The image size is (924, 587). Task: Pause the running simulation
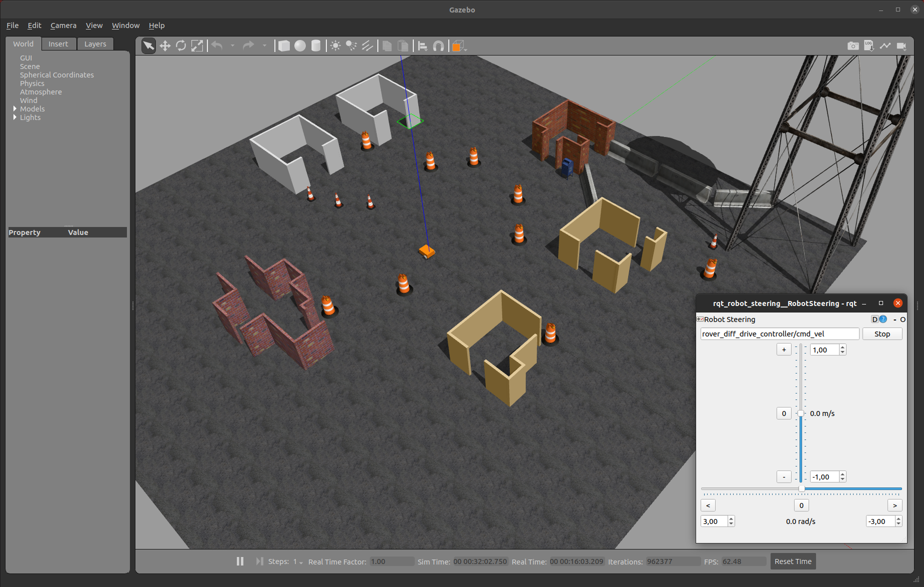coord(240,561)
